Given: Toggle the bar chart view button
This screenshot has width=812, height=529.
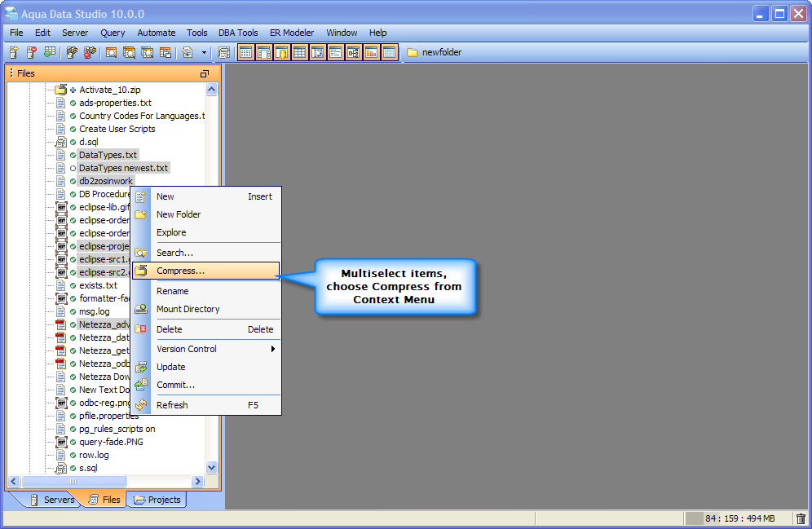Looking at the screenshot, I should pos(371,52).
